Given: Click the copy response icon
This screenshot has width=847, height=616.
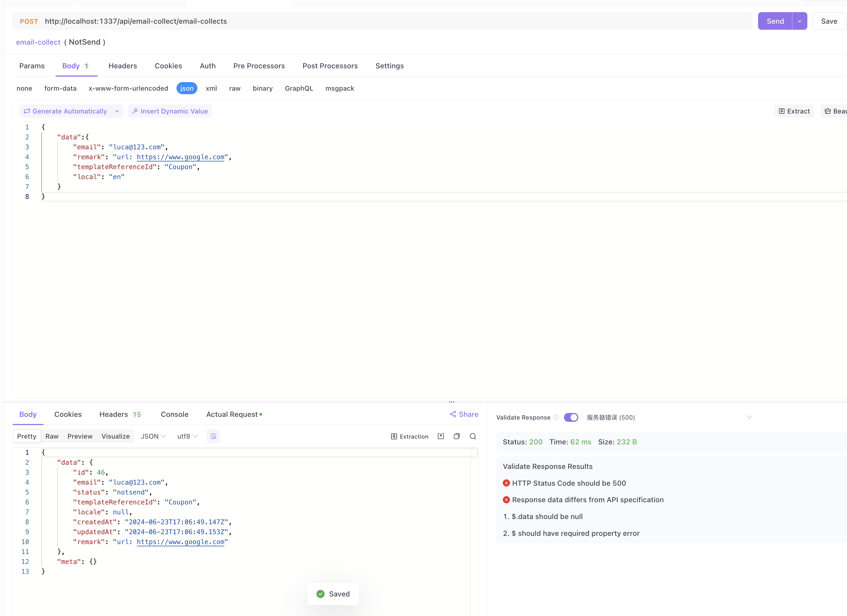Looking at the screenshot, I should 457,436.
